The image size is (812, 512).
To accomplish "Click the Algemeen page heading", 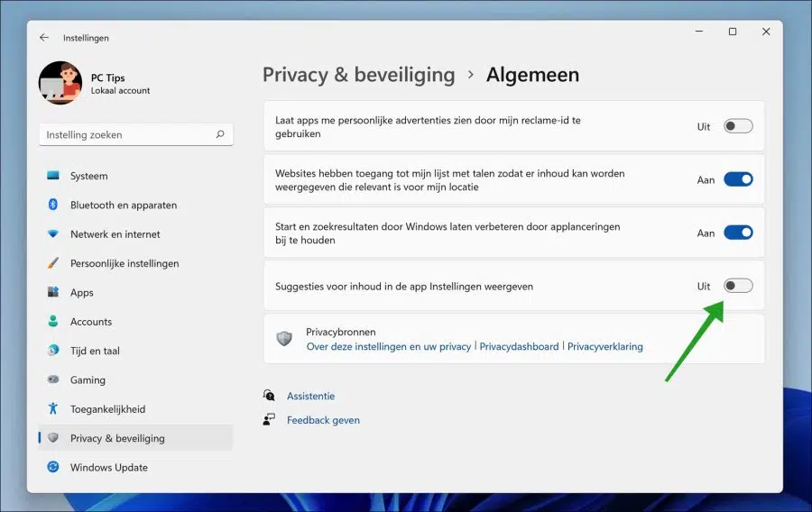I will click(532, 75).
